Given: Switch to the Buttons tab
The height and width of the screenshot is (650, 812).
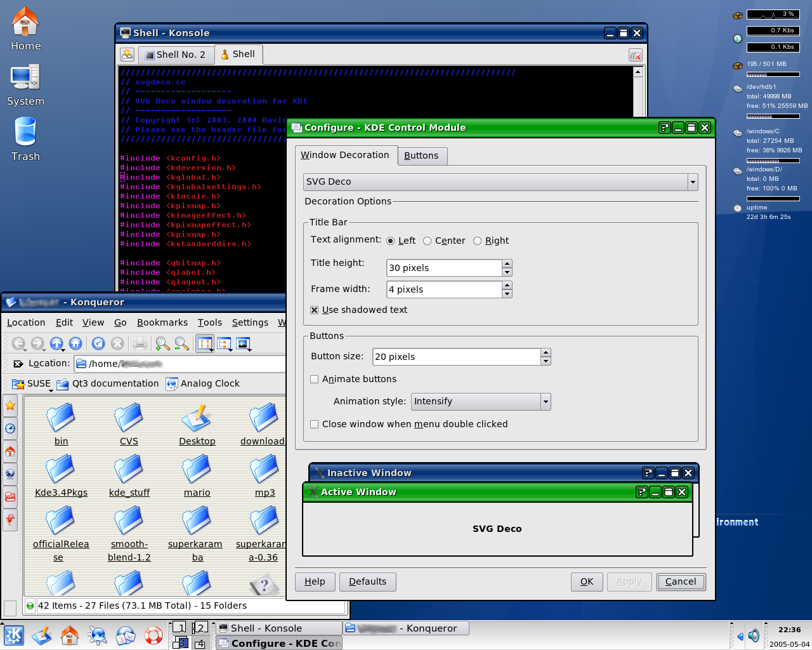Looking at the screenshot, I should (422, 156).
